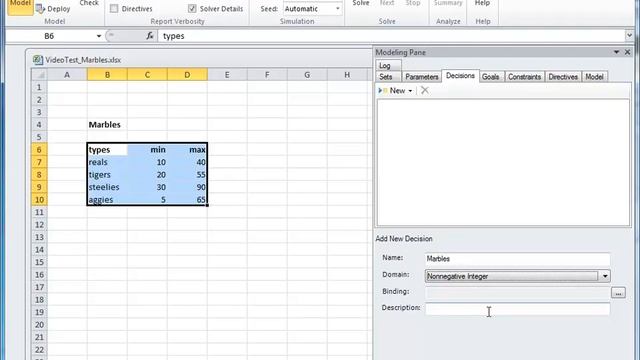640x360 pixels.
Task: Click the Stop button
Action: 413,3
